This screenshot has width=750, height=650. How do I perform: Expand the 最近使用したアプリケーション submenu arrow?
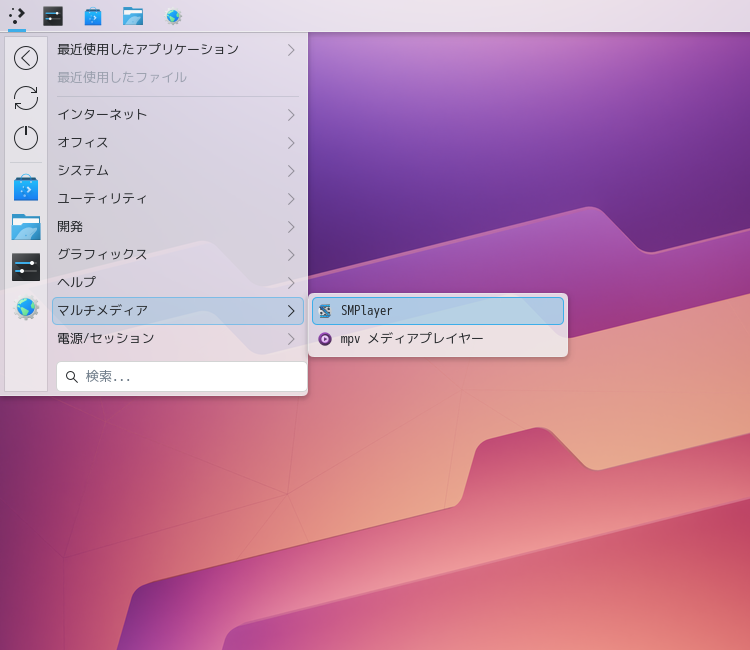point(291,50)
